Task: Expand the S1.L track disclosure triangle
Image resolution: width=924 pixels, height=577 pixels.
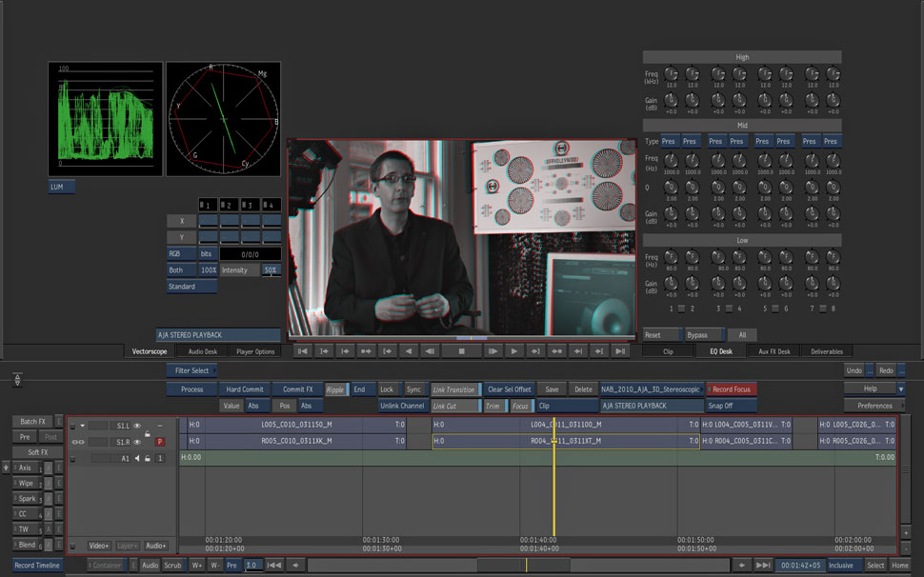Action: (82, 426)
